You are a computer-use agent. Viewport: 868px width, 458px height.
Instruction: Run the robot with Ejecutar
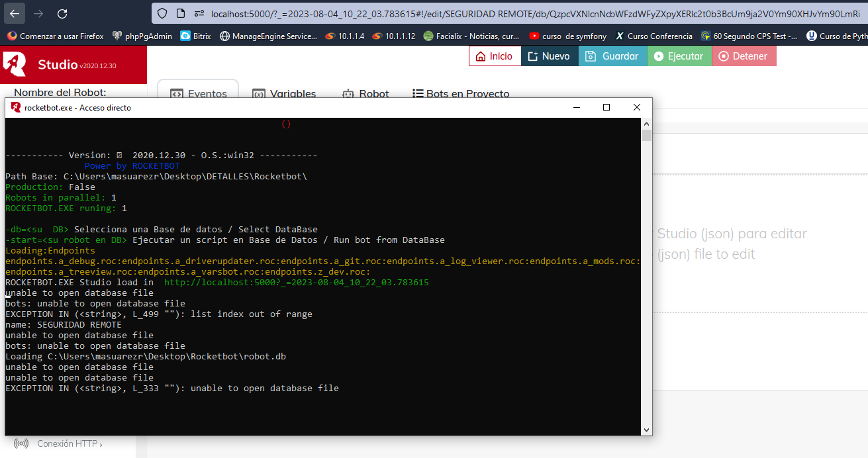click(679, 56)
